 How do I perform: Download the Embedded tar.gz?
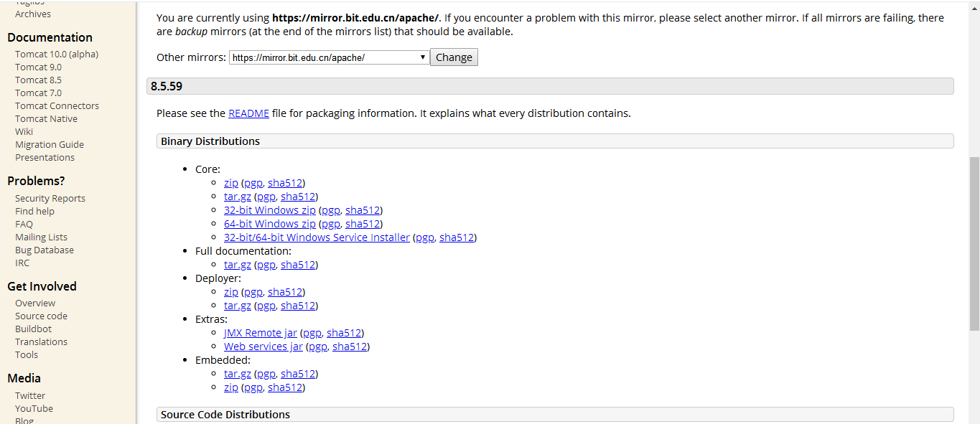[237, 374]
